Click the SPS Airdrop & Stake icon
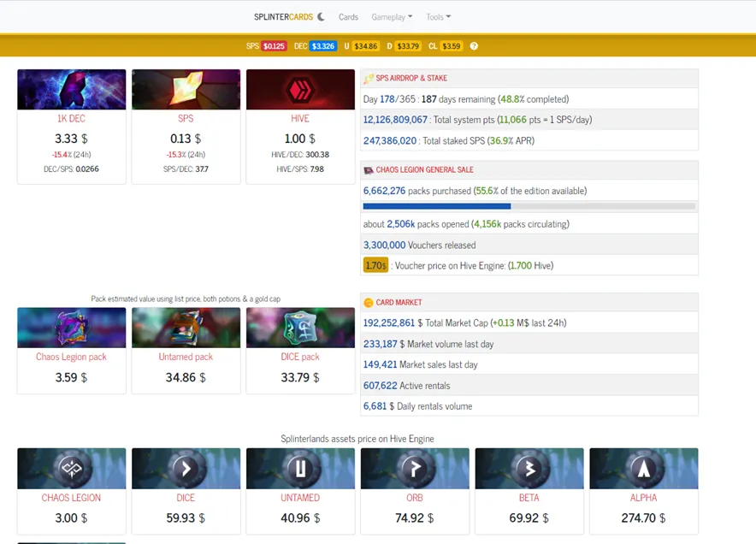The image size is (756, 544). pos(369,79)
